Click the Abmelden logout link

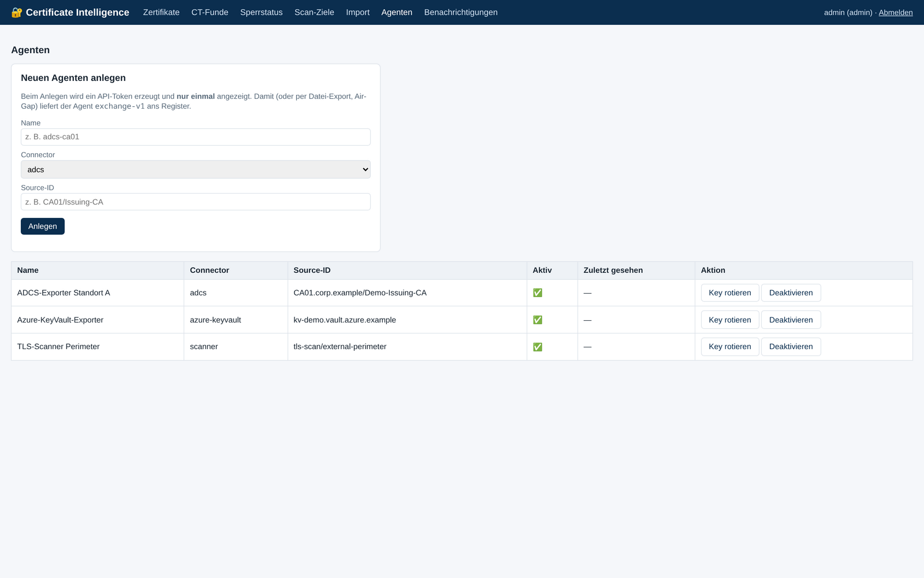pos(896,13)
